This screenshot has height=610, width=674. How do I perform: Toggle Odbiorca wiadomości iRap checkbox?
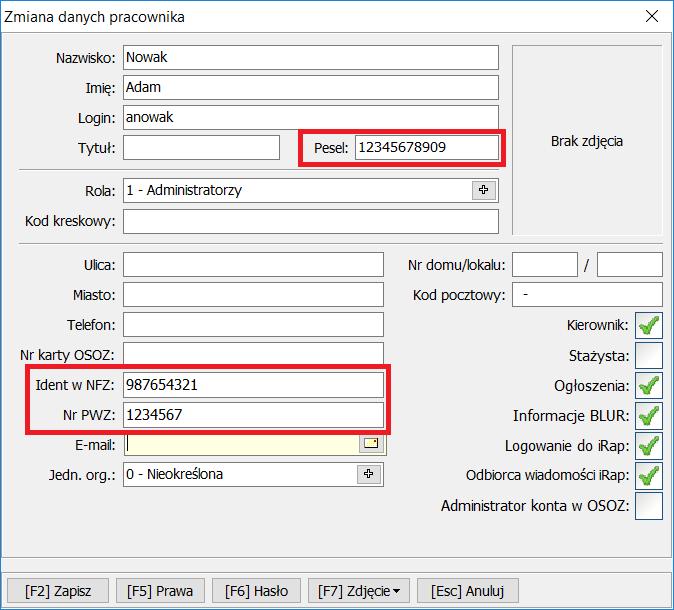(649, 476)
